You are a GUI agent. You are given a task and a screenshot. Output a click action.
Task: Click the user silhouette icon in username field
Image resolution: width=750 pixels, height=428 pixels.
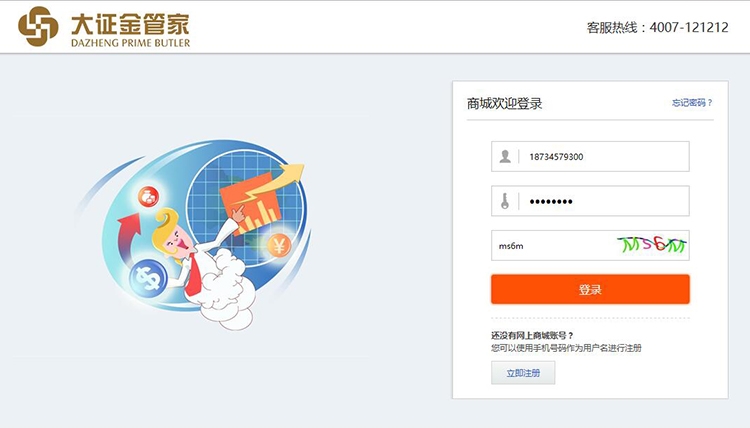click(505, 156)
